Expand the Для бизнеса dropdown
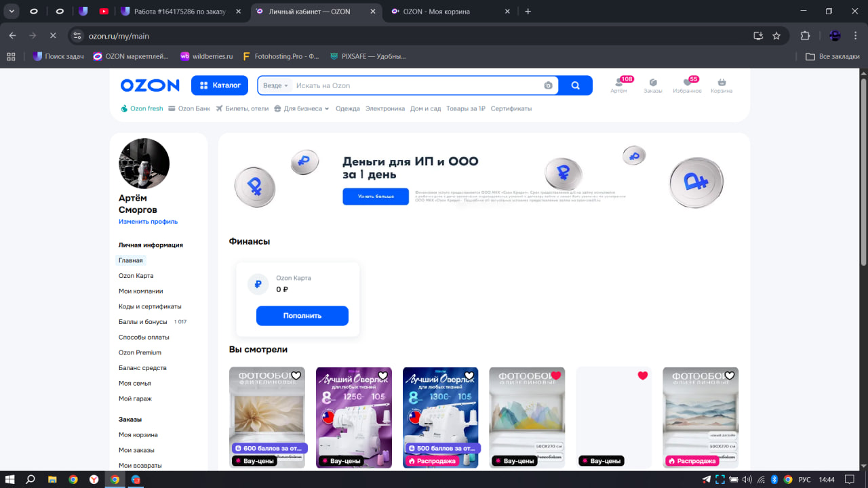868x488 pixels. pos(302,108)
